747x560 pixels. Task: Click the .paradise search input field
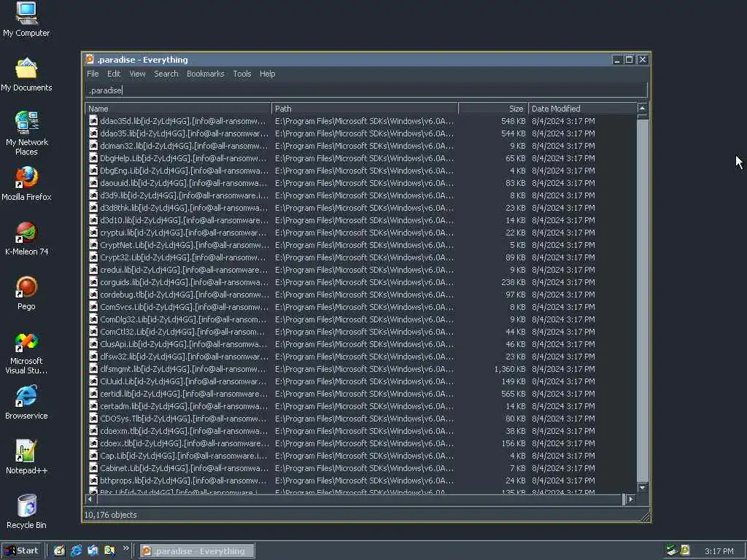(x=366, y=90)
